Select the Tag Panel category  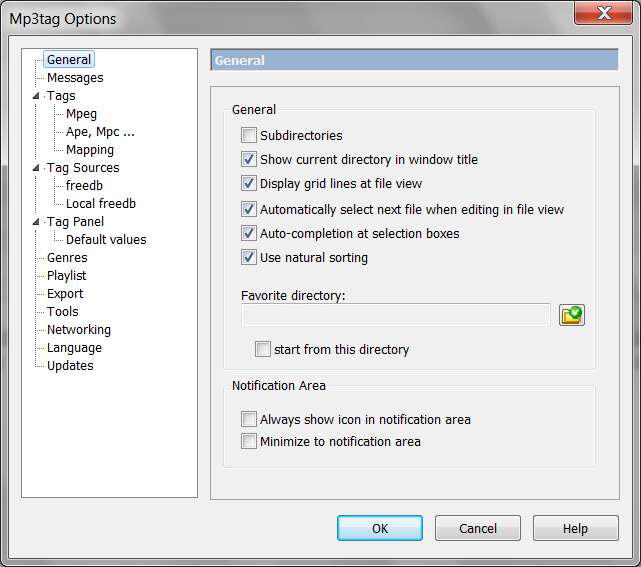pyautogui.click(x=75, y=222)
